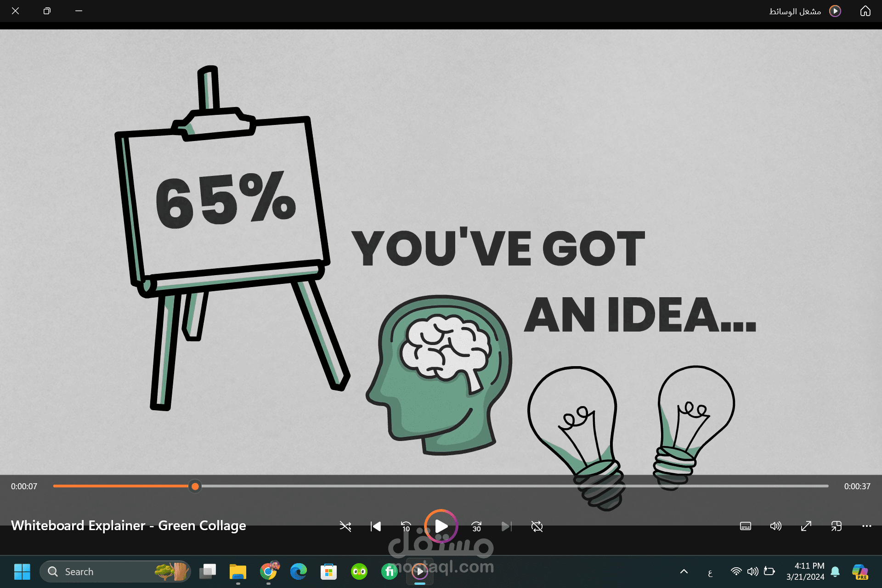Open Windows Start menu
882x588 pixels.
point(22,572)
